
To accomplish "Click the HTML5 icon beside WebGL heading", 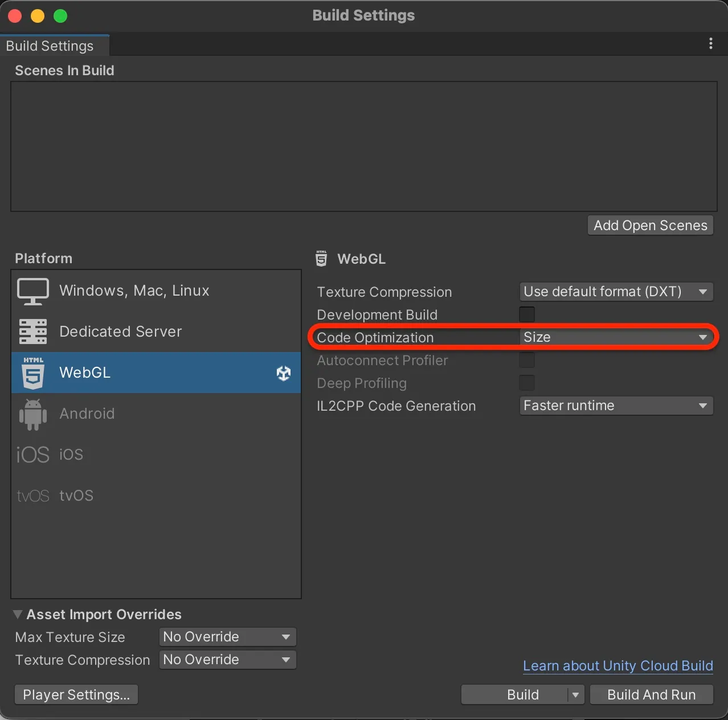I will [321, 259].
